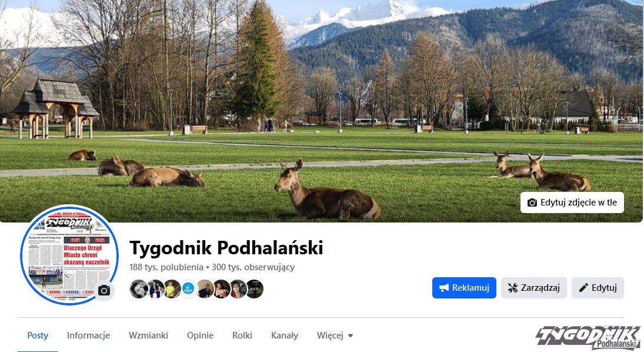644x352 pixels.
Task: Switch to the Posty tab
Action: point(38,336)
